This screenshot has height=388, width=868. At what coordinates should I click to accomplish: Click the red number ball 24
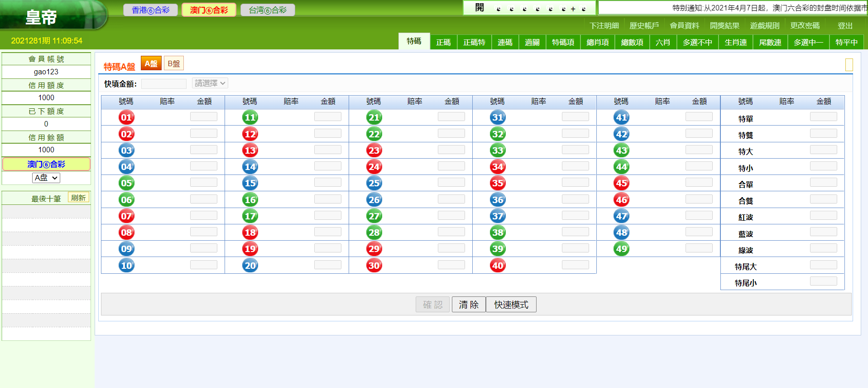coord(374,167)
